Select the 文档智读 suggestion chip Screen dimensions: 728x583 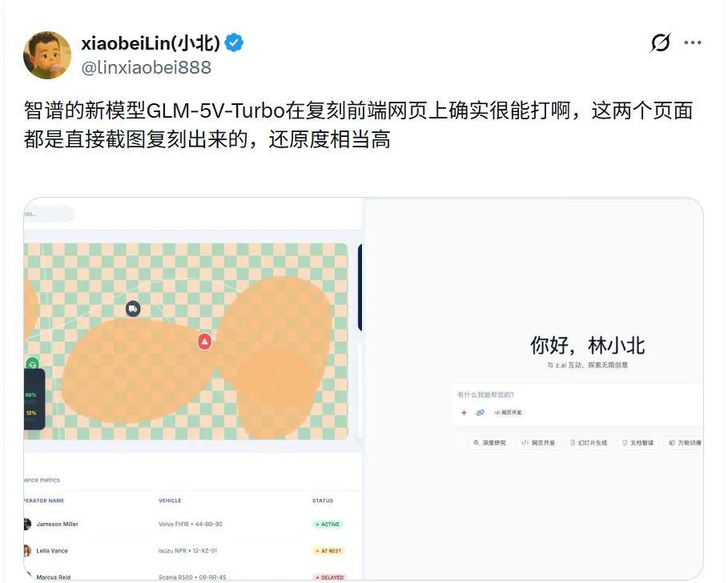(638, 443)
